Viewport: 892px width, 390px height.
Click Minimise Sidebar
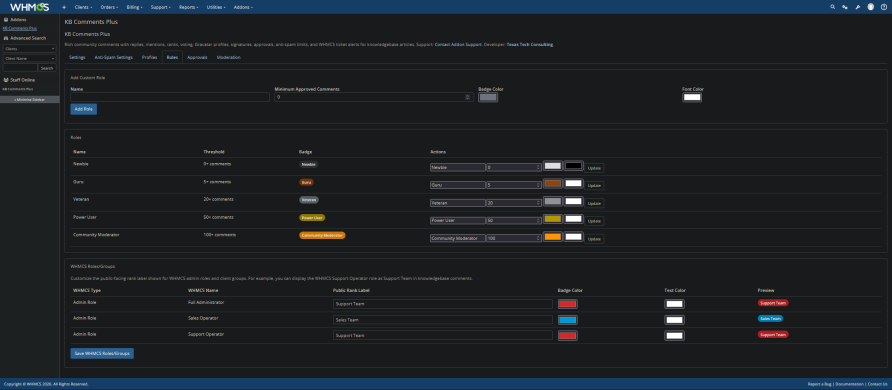tap(30, 99)
